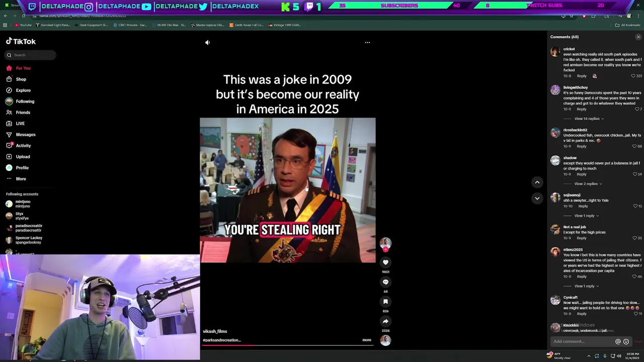The image size is (644, 362).
Task: Bookmark the video to favorites
Action: (385, 302)
